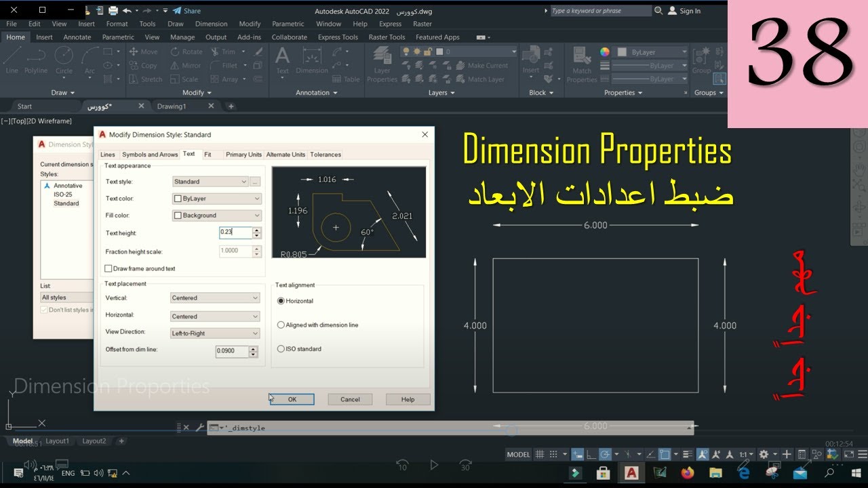
Task: Expand the Draw panel
Action: [x=63, y=93]
